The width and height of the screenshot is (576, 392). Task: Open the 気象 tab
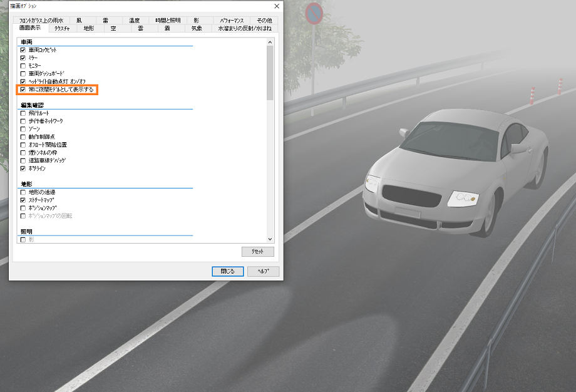point(197,29)
